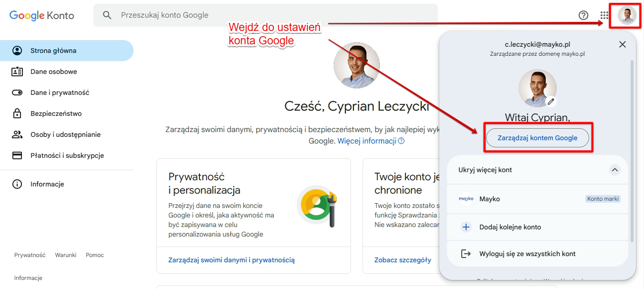644x289 pixels.
Task: Click the Dane i prywatność toggle icon
Action: coord(17,93)
